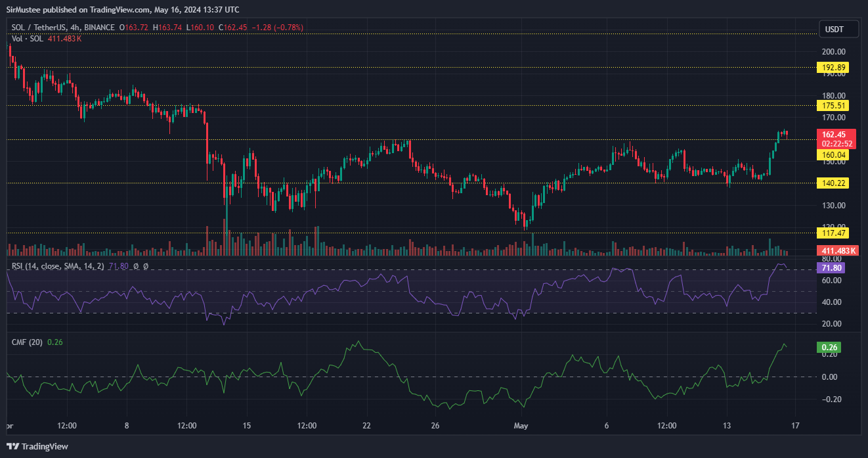
Task: Select the yellow 175.51 price level label
Action: [833, 105]
